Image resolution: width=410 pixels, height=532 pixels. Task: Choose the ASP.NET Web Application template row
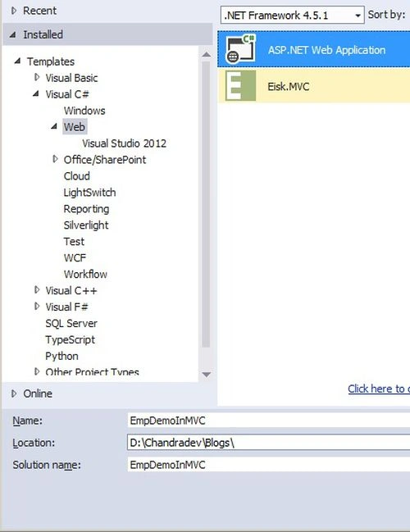313,49
